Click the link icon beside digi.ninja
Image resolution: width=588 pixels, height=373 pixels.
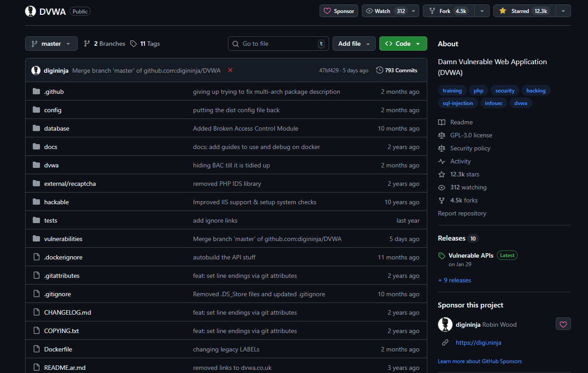(x=445, y=342)
